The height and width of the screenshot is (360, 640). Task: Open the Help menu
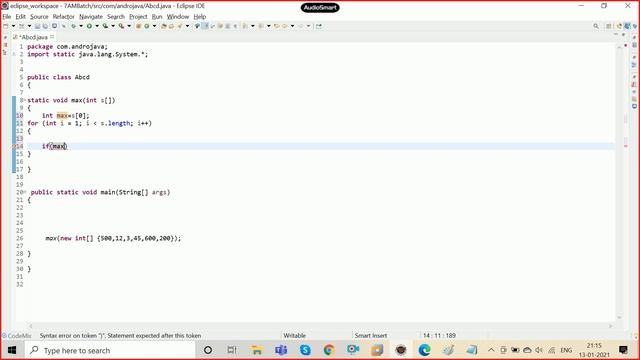pos(200,17)
